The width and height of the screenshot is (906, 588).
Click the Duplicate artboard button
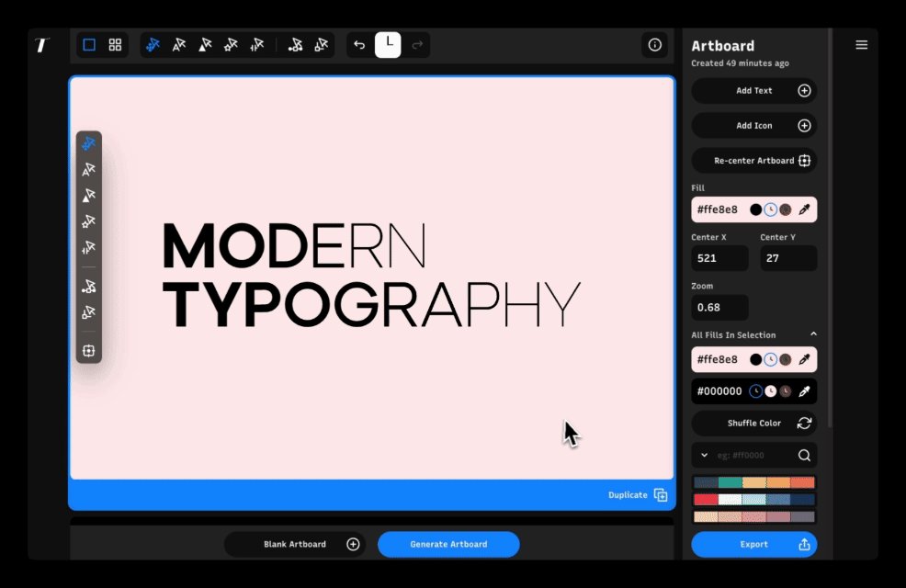(638, 495)
